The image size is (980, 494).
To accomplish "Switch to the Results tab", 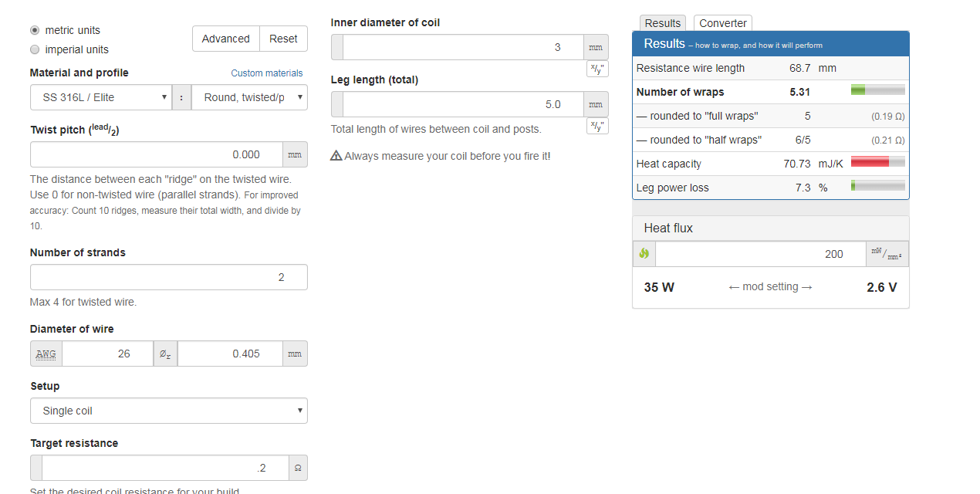I will [662, 23].
